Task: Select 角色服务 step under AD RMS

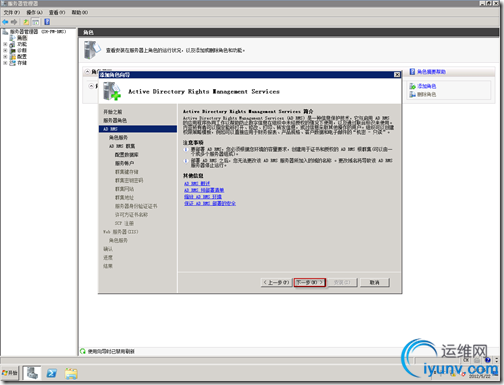Action: pyautogui.click(x=118, y=137)
